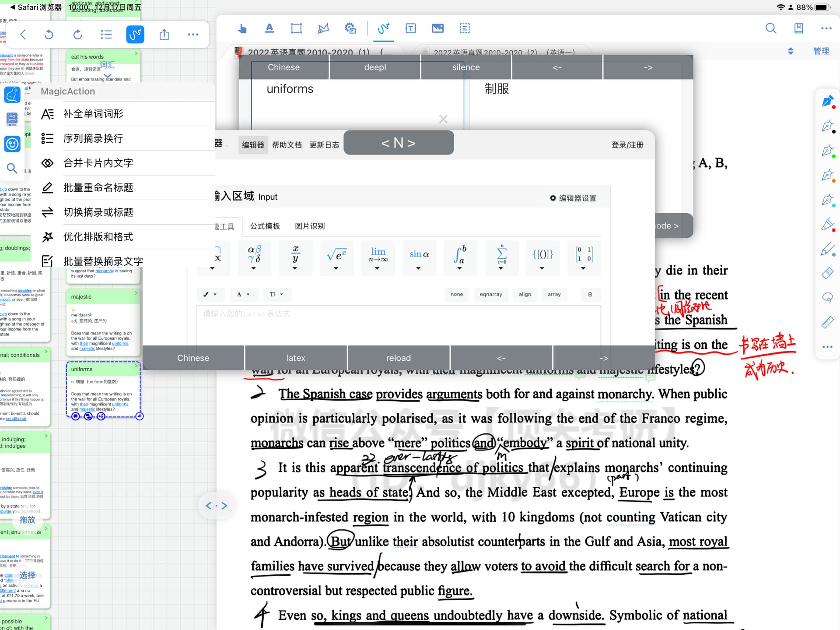840x630 pixels.
Task: Expand the Greek letters symbol dropdown
Action: tap(254, 257)
